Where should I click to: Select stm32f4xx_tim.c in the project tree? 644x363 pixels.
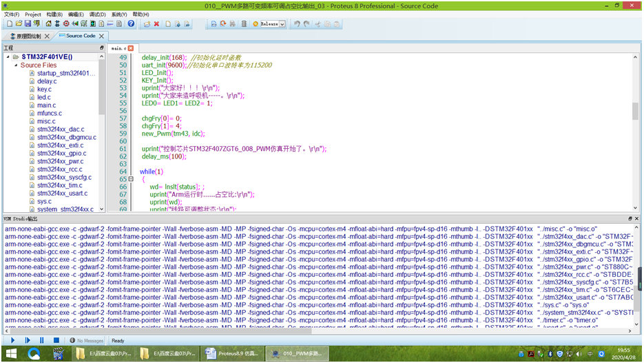59,185
